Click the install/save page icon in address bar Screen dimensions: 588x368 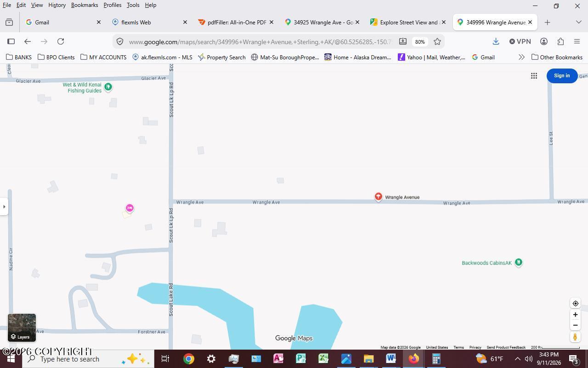point(402,41)
